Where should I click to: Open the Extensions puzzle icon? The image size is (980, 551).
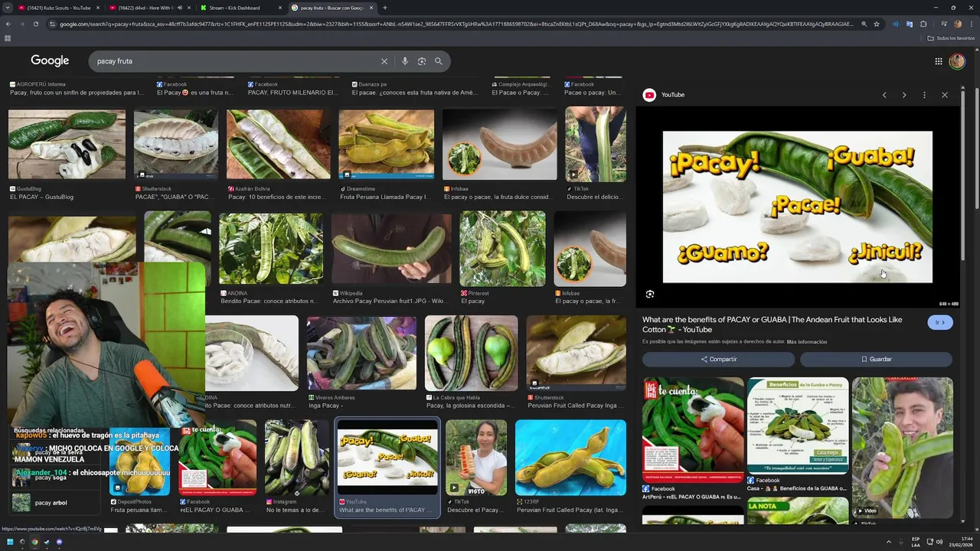pyautogui.click(x=923, y=24)
